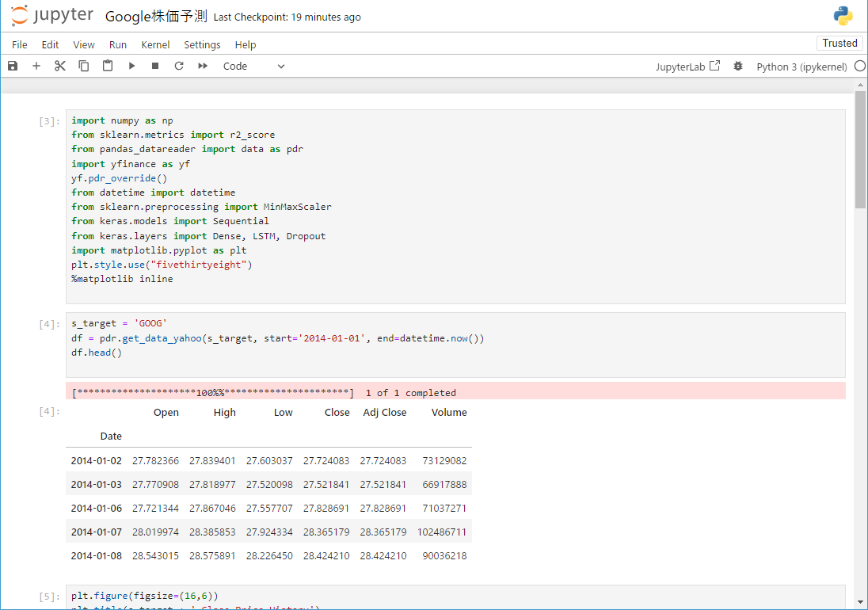Click the Open value 27.782366

[x=155, y=460]
